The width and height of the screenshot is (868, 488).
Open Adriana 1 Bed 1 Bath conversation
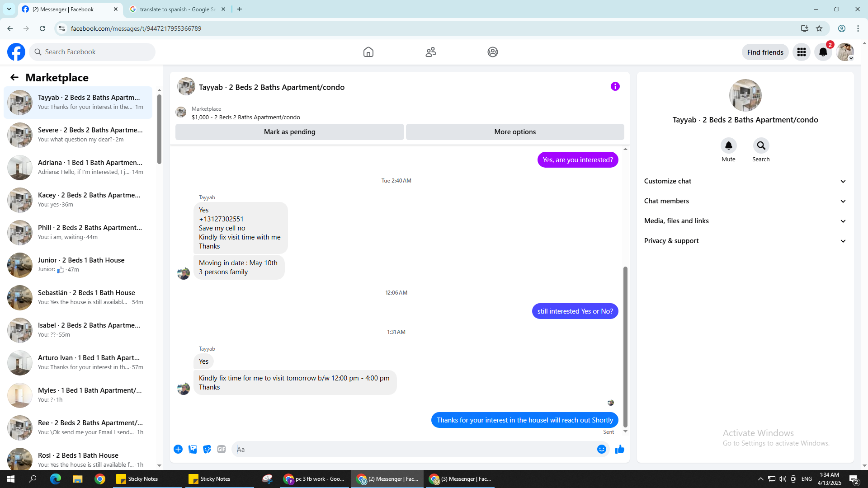pyautogui.click(x=78, y=168)
